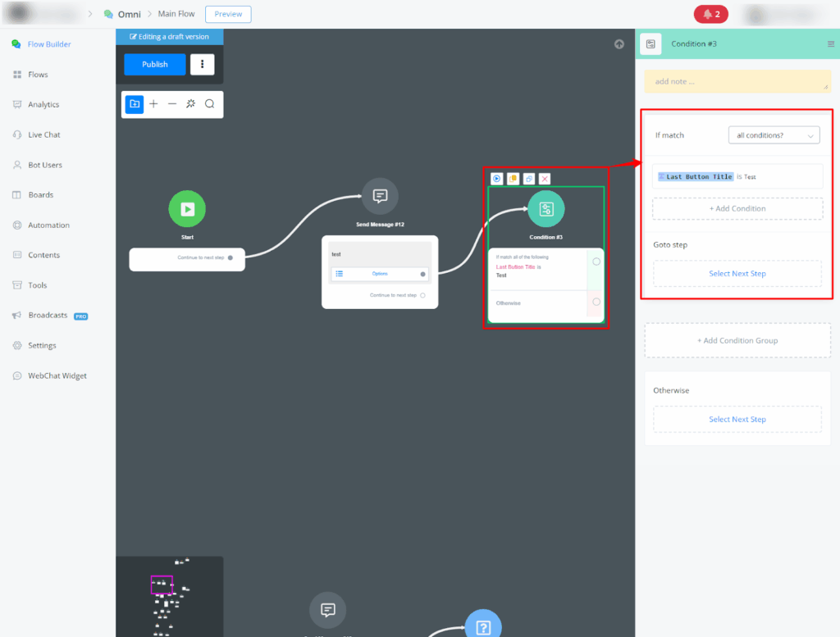The height and width of the screenshot is (637, 840).
Task: Click the '+ Add Condition Group' button
Action: 737,340
